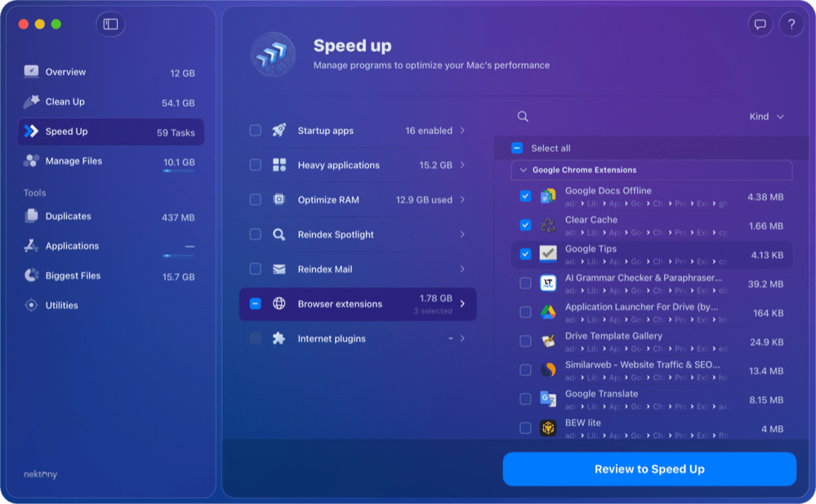Open the Manage Files section label
Image resolution: width=816 pixels, height=504 pixels.
(74, 161)
